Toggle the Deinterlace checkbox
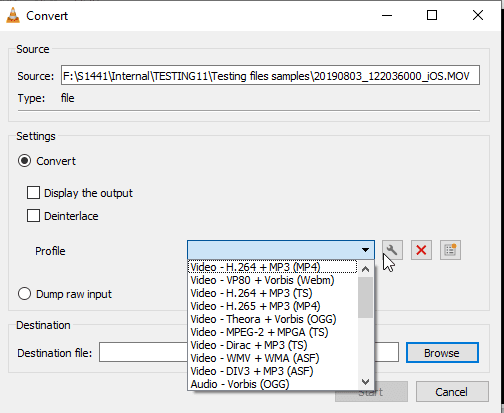This screenshot has width=504, height=413. click(33, 216)
